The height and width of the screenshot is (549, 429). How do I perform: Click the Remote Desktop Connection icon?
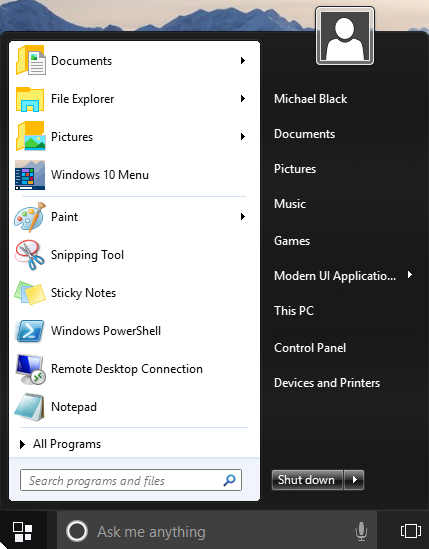pos(31,369)
